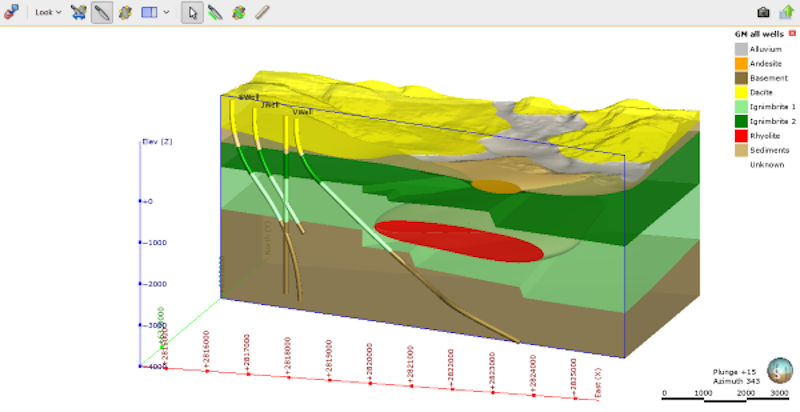The height and width of the screenshot is (412, 800).
Task: Click the Leapfrog logo icon in toolbar
Action: point(12,12)
